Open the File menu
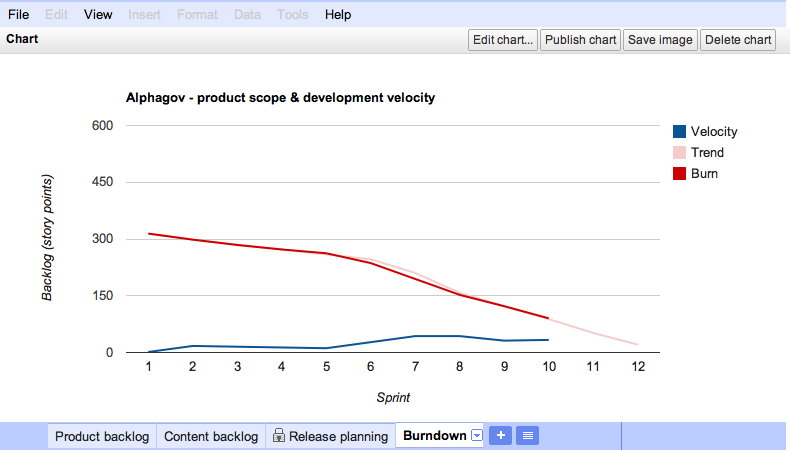Screen dimensions: 790x450 (19, 15)
